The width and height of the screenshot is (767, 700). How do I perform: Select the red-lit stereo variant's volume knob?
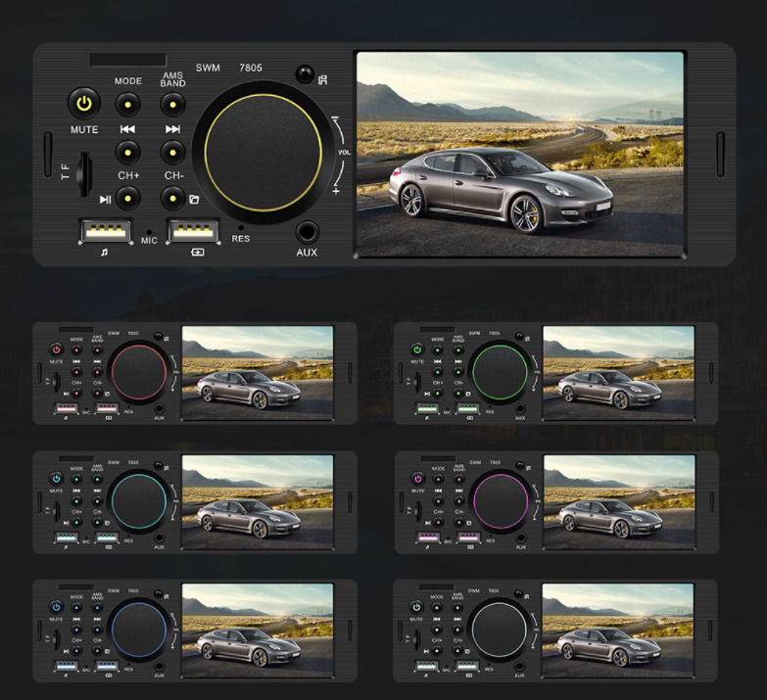[x=140, y=372]
